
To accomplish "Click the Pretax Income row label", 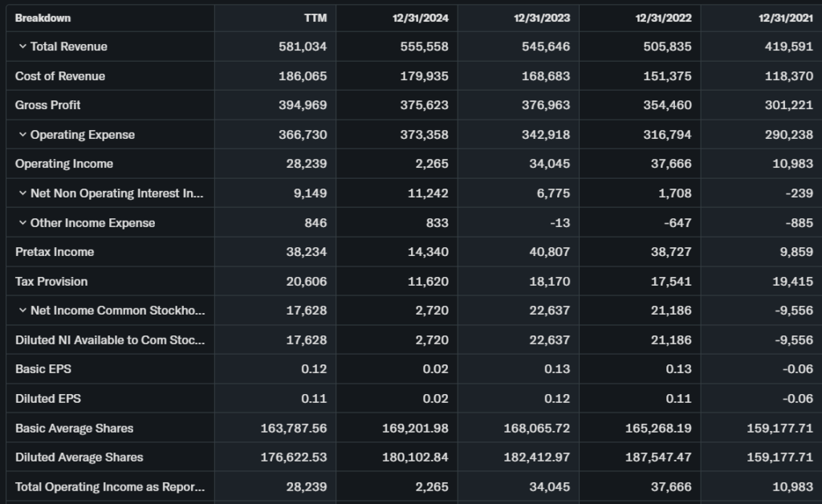I will click(x=55, y=252).
